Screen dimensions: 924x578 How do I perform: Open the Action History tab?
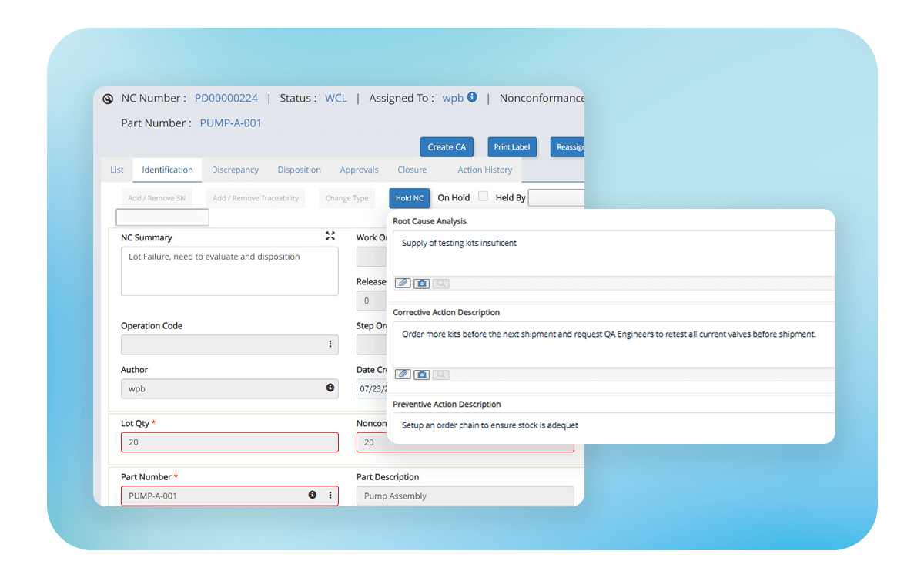[x=484, y=170]
